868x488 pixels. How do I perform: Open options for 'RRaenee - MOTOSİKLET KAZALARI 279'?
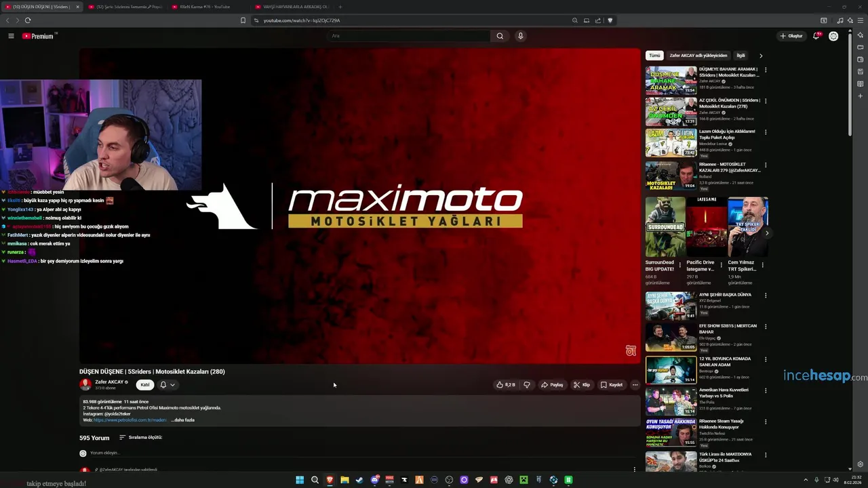[x=766, y=165]
